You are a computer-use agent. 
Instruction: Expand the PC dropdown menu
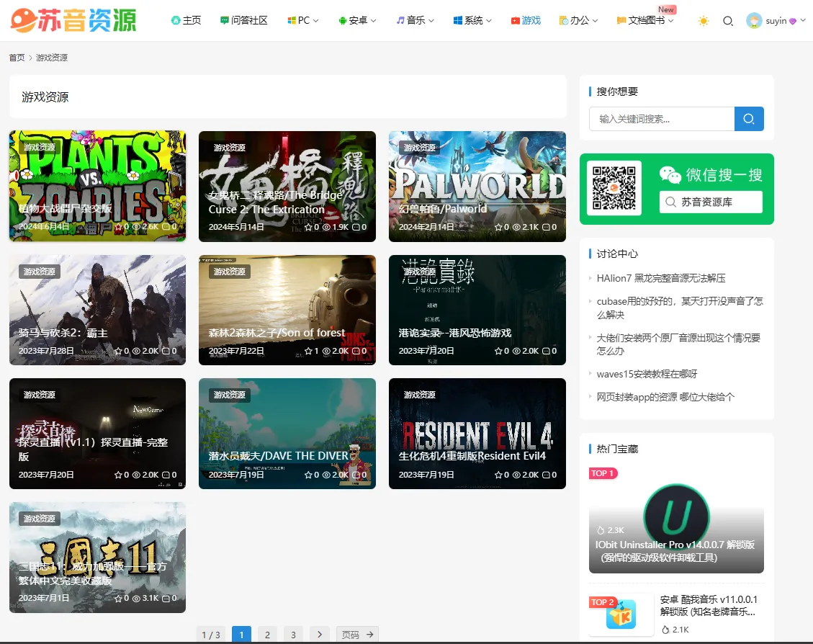coord(302,20)
